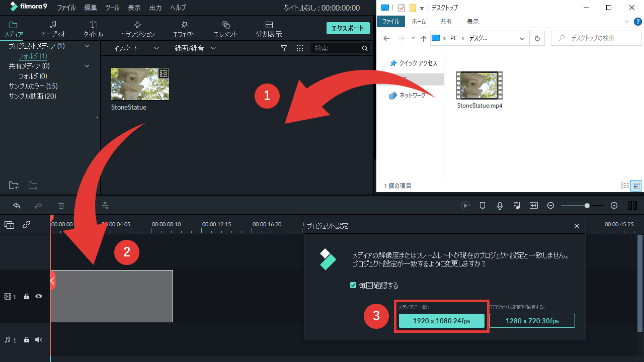Click the redo arrow in timeline toolbar
644x362 pixels.
tap(39, 206)
